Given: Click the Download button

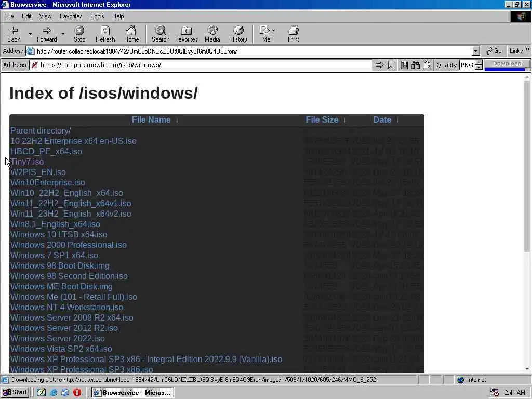Looking at the screenshot, I should (x=507, y=64).
